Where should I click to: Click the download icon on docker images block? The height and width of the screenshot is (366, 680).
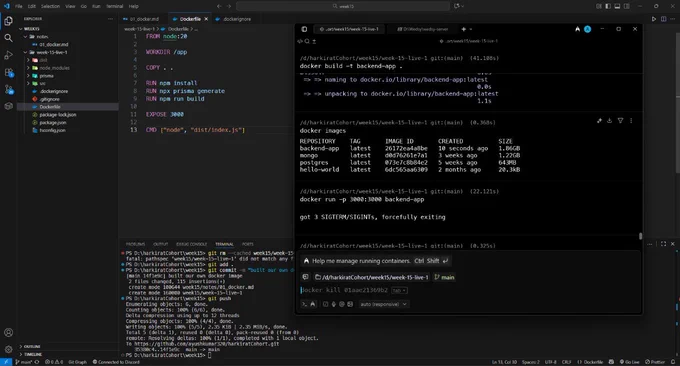[610, 121]
